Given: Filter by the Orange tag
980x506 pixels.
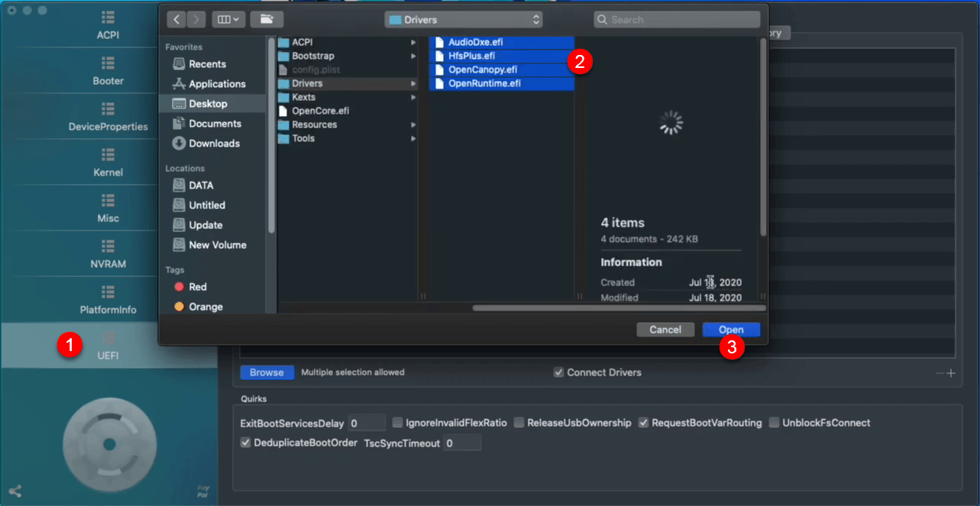Looking at the screenshot, I should tap(199, 307).
